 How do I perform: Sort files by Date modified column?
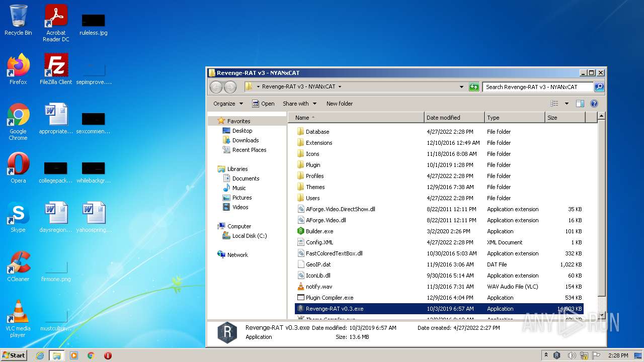coord(454,118)
